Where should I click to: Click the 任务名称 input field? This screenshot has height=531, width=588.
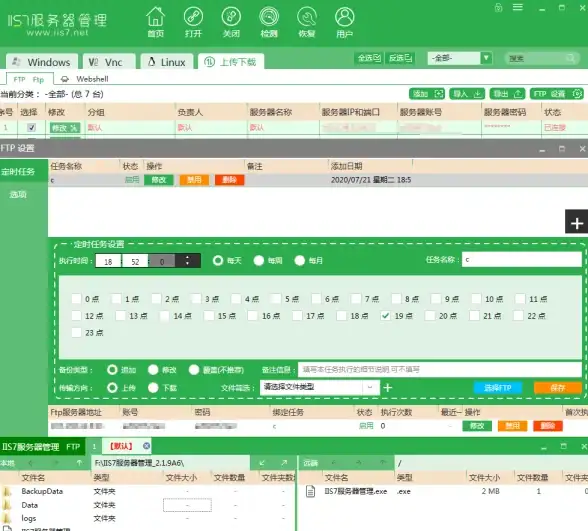tap(522, 260)
